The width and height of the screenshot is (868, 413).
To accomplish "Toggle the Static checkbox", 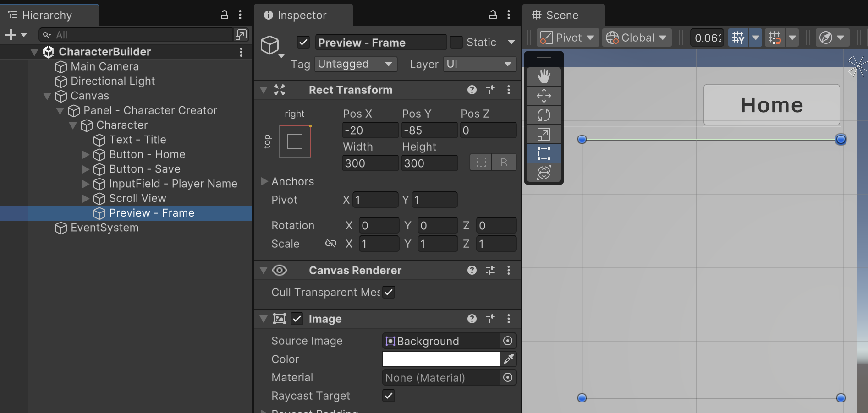I will coord(456,42).
